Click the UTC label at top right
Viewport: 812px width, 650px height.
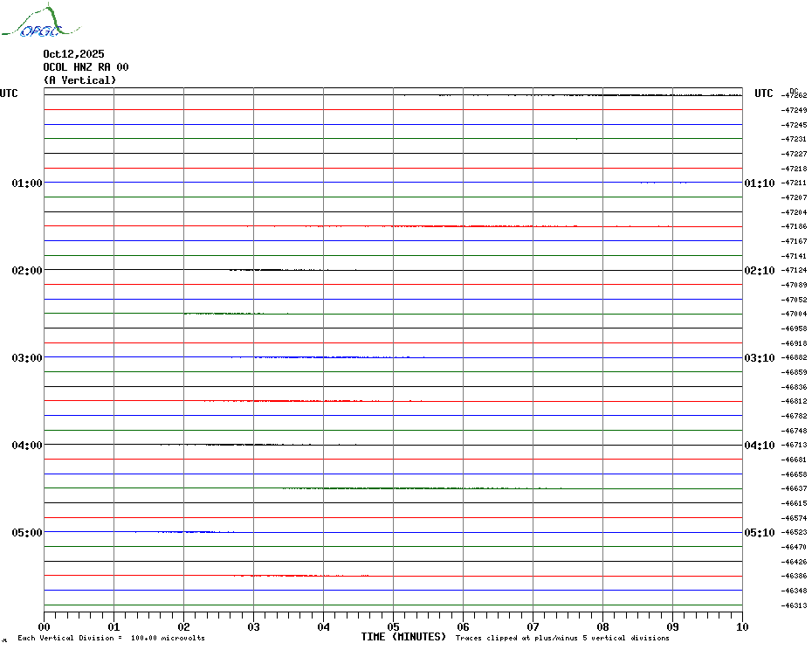click(764, 93)
